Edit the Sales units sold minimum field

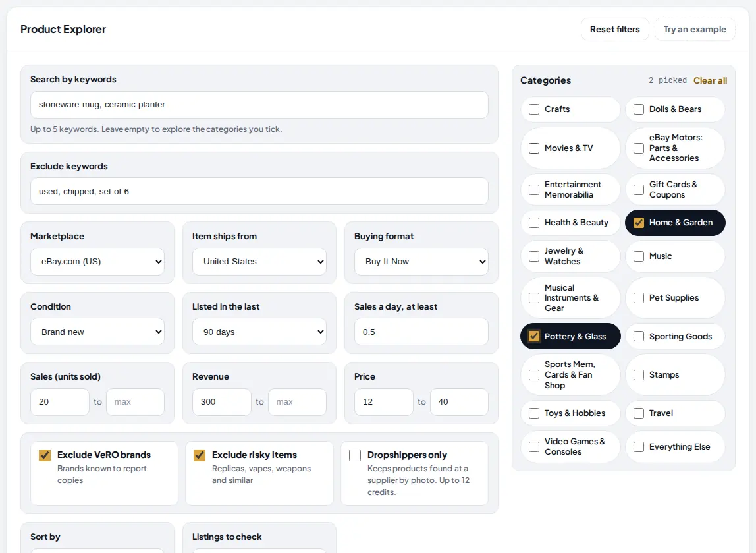coord(60,402)
